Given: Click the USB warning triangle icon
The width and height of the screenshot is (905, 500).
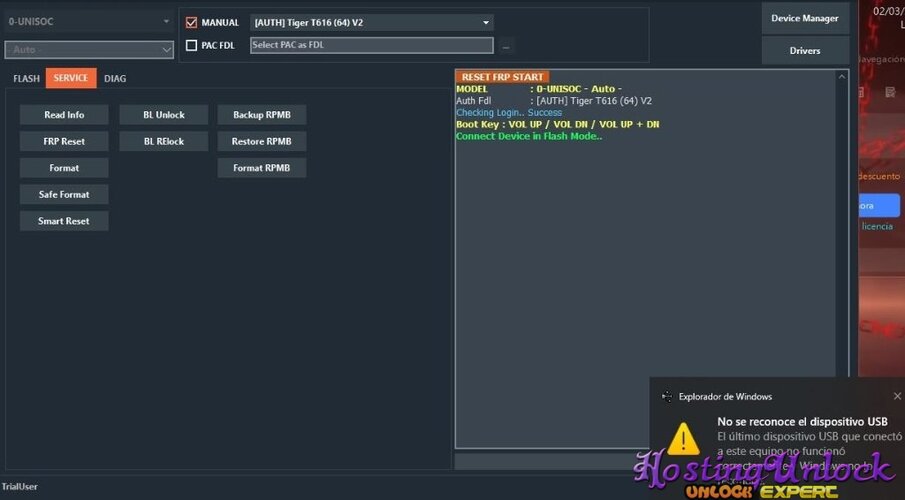Looking at the screenshot, I should 684,439.
